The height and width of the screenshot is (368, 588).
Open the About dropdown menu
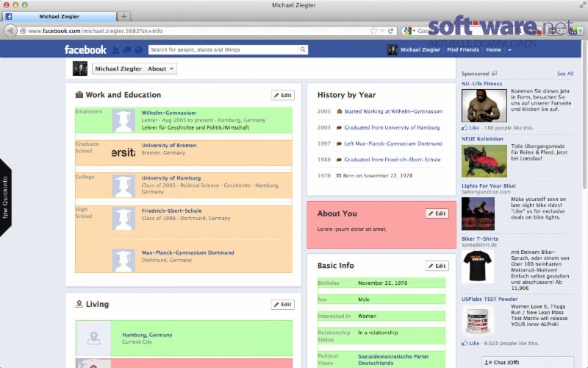[160, 68]
